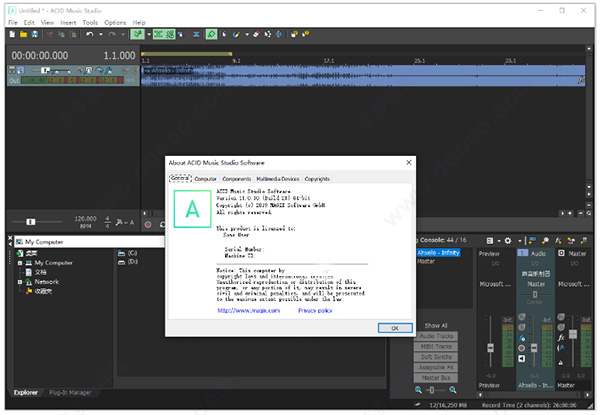Open the Tools menu

[90, 23]
